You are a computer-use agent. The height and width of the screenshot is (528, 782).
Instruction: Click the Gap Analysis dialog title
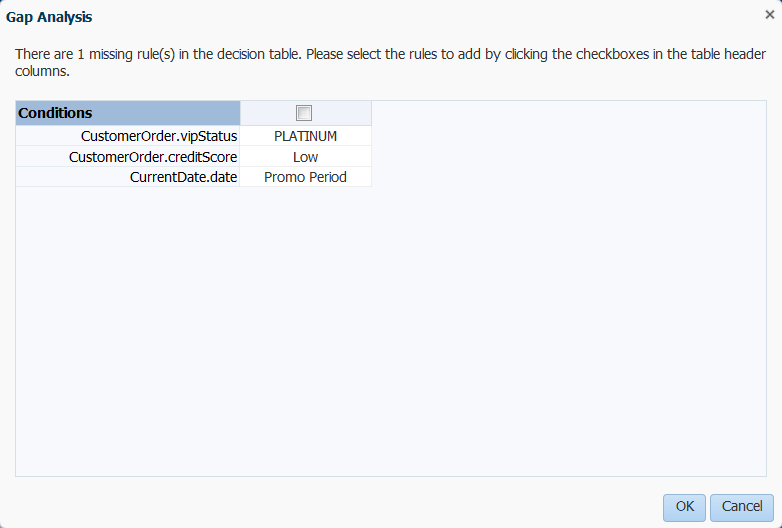49,17
